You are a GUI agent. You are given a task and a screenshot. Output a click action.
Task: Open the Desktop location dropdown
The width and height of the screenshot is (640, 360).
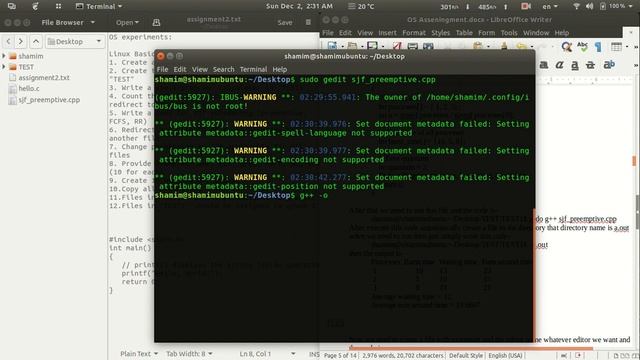click(x=74, y=41)
